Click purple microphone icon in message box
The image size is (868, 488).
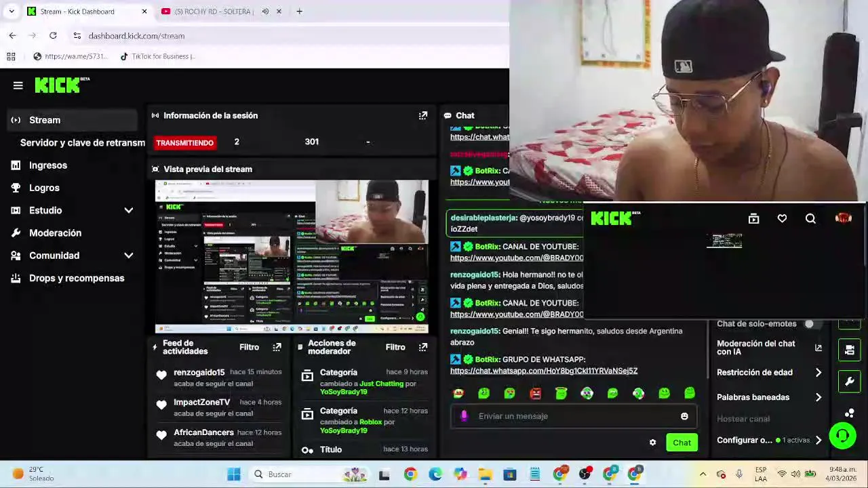click(x=464, y=416)
